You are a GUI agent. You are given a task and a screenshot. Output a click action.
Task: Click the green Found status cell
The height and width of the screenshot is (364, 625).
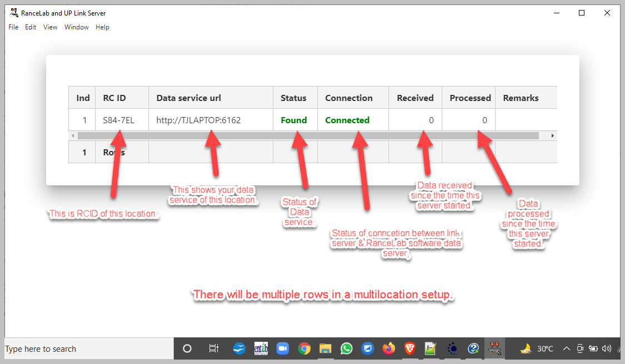point(296,120)
